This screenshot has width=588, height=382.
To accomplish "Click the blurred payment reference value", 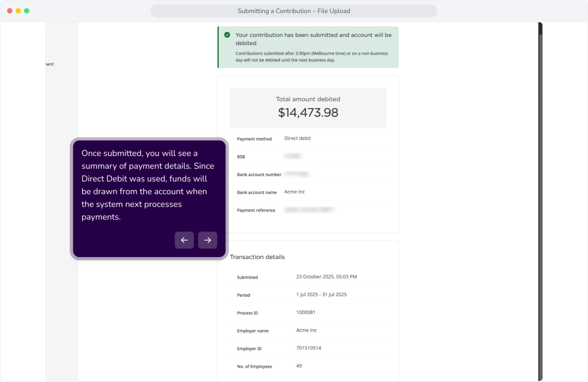I will [x=309, y=210].
